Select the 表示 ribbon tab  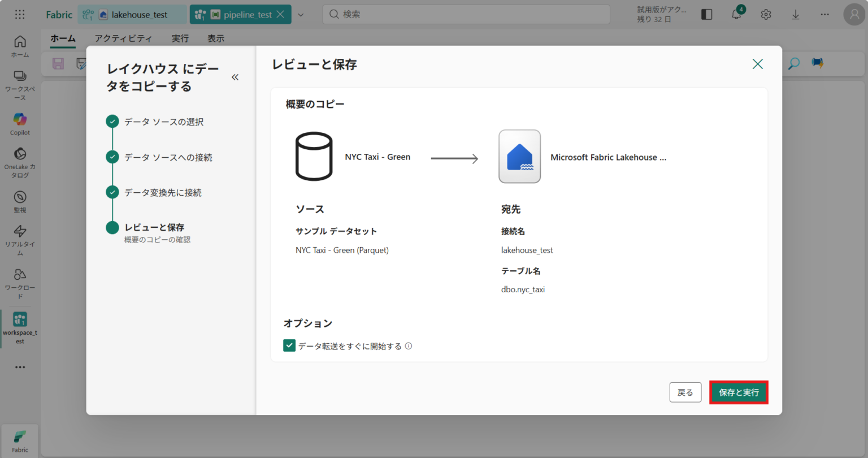[216, 38]
